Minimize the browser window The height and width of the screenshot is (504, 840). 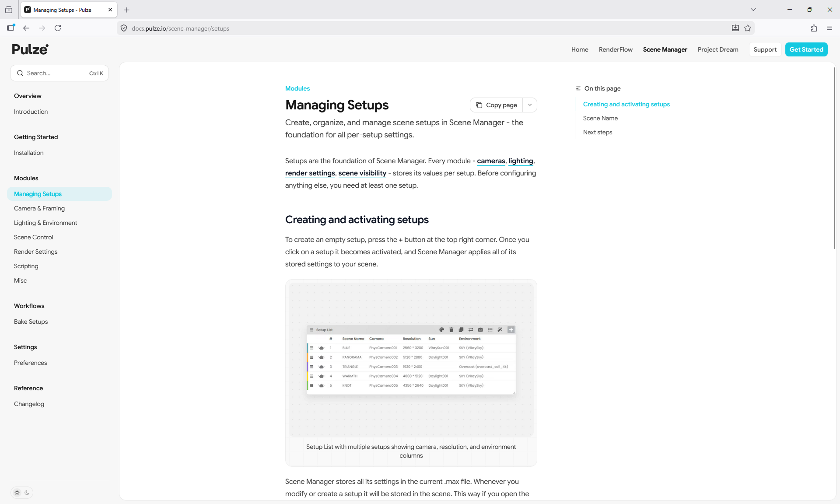[x=790, y=10]
